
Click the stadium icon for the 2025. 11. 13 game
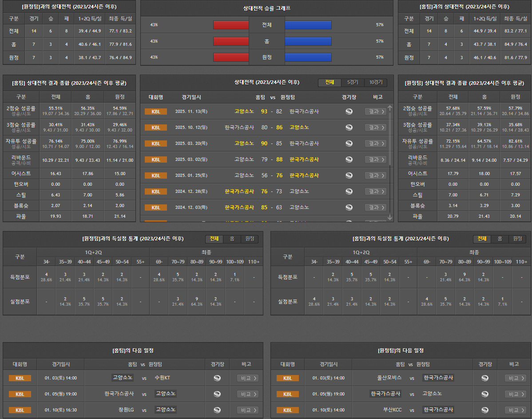click(349, 112)
